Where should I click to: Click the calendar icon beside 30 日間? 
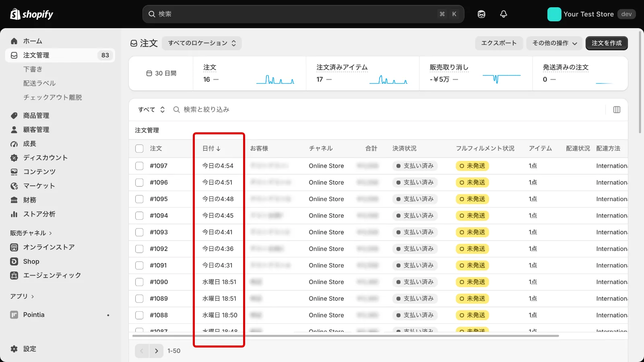(149, 73)
